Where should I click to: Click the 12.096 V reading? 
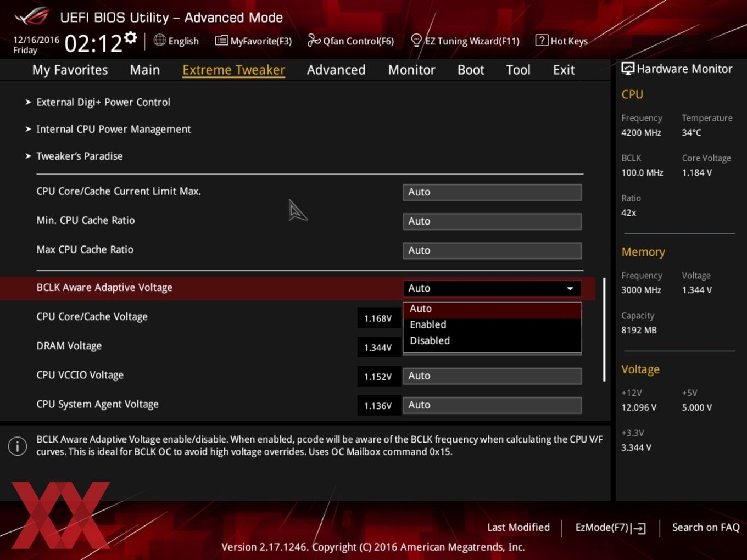point(639,407)
